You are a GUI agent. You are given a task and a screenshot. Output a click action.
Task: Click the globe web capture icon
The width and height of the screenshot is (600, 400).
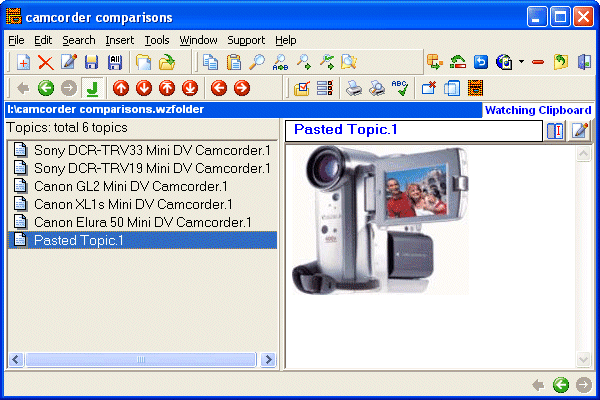point(504,62)
